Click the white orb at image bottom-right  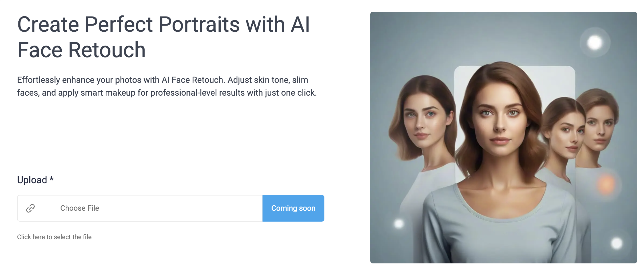[617, 243]
